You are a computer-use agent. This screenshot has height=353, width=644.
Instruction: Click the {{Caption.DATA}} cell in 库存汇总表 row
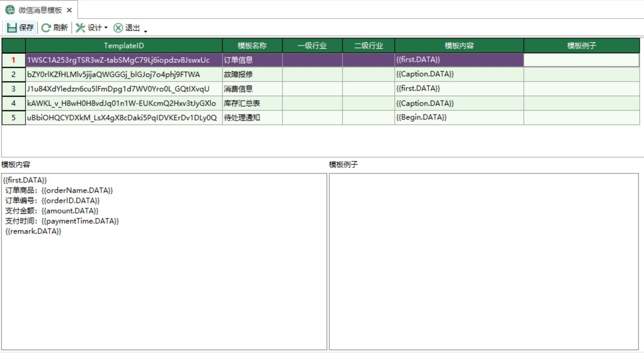point(459,103)
